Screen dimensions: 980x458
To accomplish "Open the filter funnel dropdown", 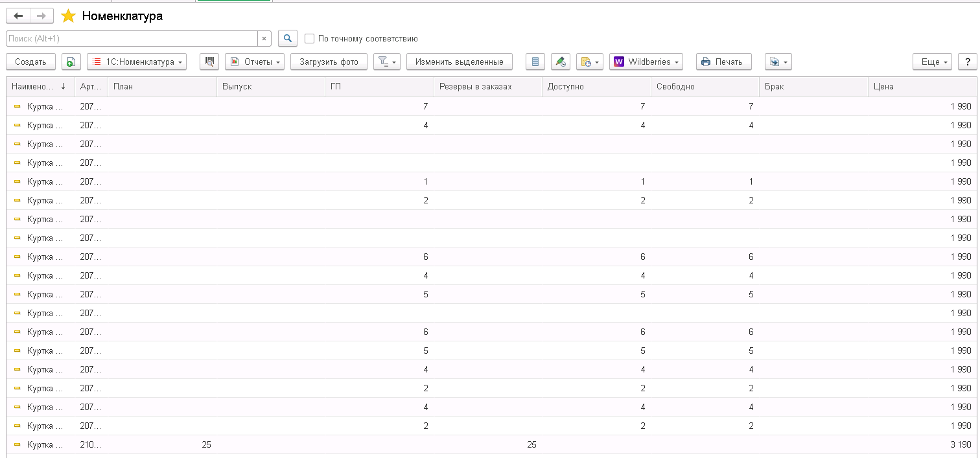I will click(x=387, y=62).
